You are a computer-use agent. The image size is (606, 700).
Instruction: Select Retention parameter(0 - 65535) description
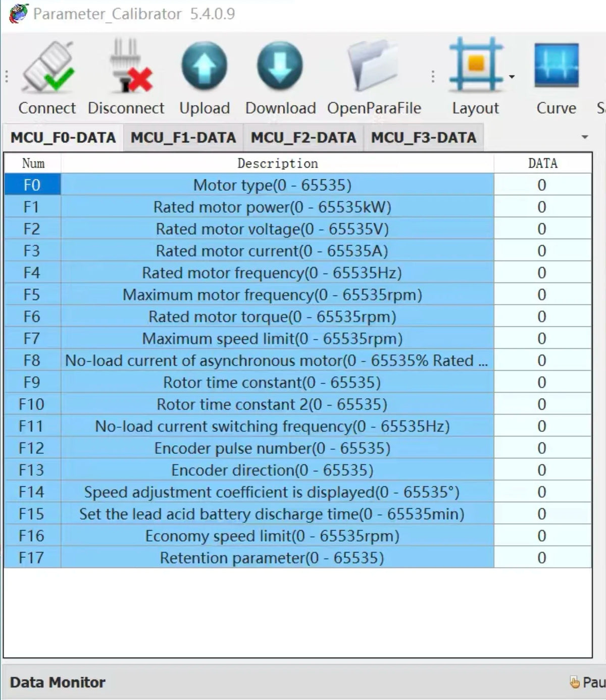[277, 558]
